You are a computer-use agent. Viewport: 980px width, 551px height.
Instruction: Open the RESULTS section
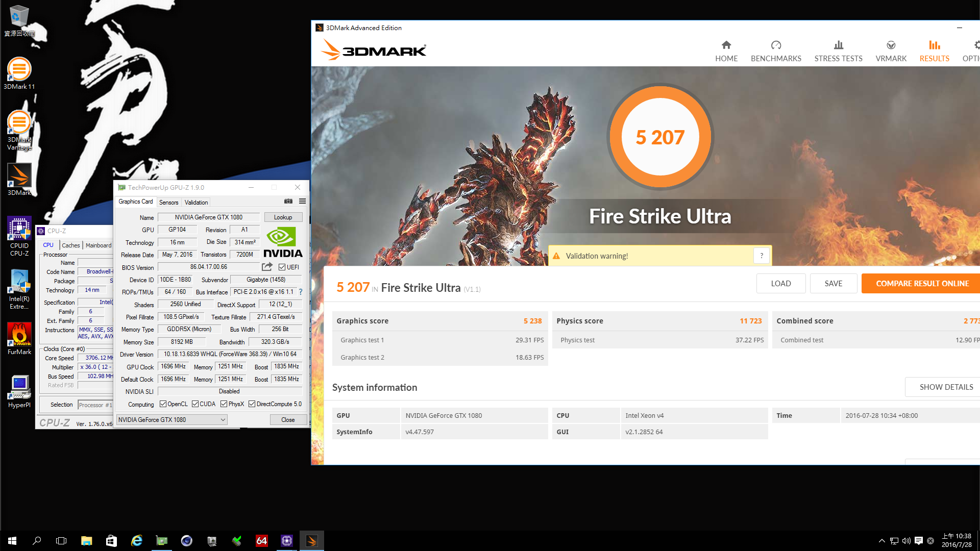934,52
